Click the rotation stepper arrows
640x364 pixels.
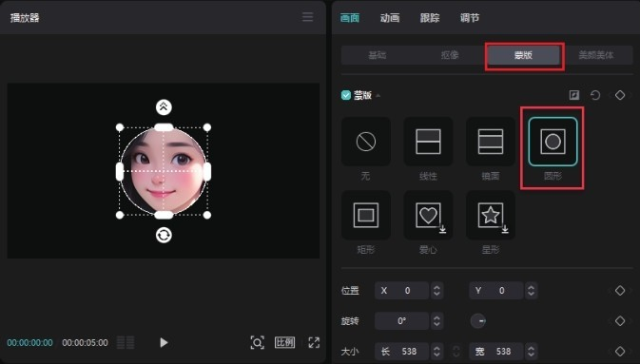436,320
